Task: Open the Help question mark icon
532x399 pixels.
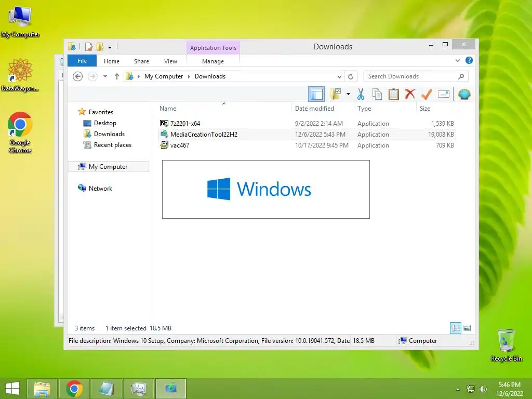Action: pyautogui.click(x=469, y=60)
